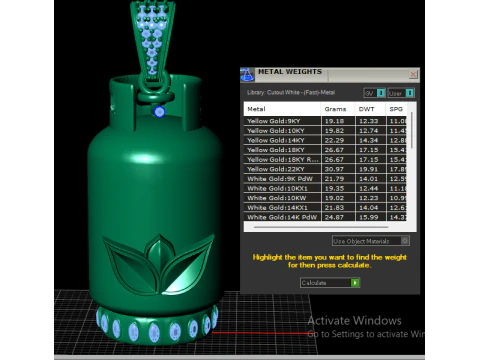Viewport: 480px width, 360px height.
Task: Close the Metal Weights dialog
Action: click(x=413, y=74)
